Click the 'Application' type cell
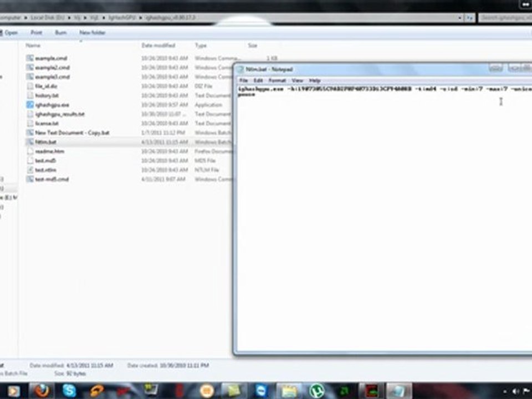532x399 pixels. click(208, 105)
